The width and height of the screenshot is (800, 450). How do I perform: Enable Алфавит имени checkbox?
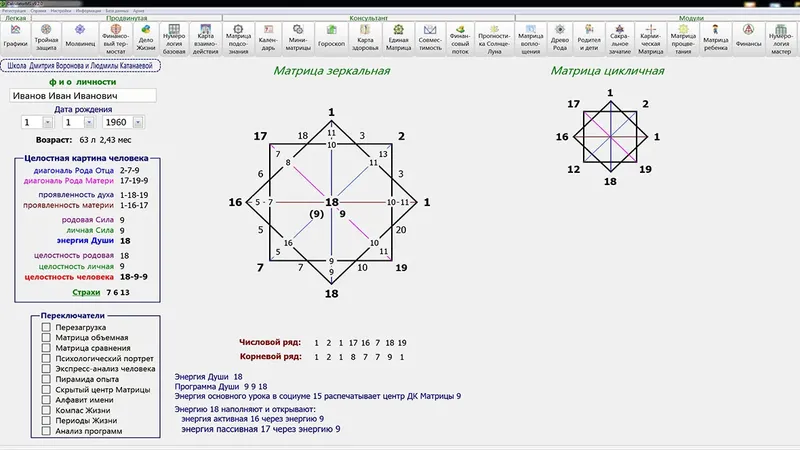click(46, 399)
